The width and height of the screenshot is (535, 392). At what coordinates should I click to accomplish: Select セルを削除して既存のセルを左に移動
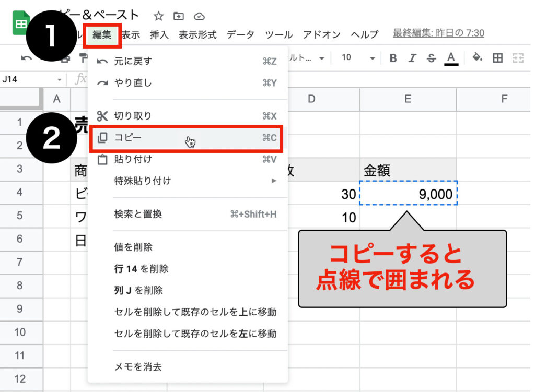tap(188, 334)
